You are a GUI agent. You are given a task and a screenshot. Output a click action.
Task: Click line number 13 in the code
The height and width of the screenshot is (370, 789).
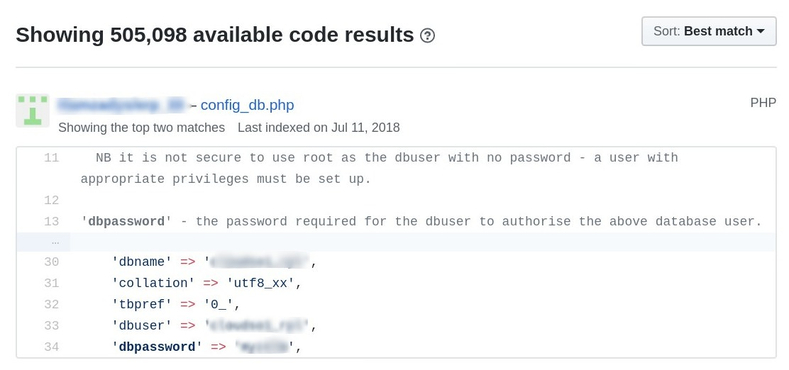(x=51, y=221)
